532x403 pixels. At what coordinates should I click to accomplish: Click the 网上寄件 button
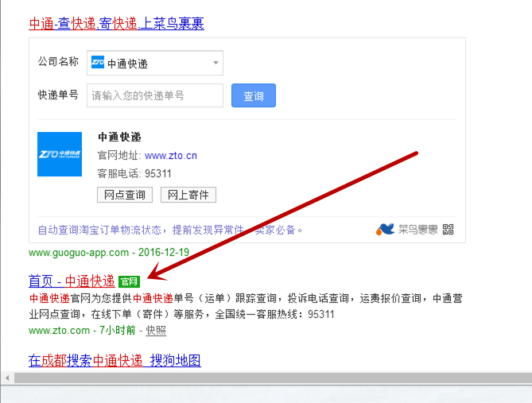point(188,195)
